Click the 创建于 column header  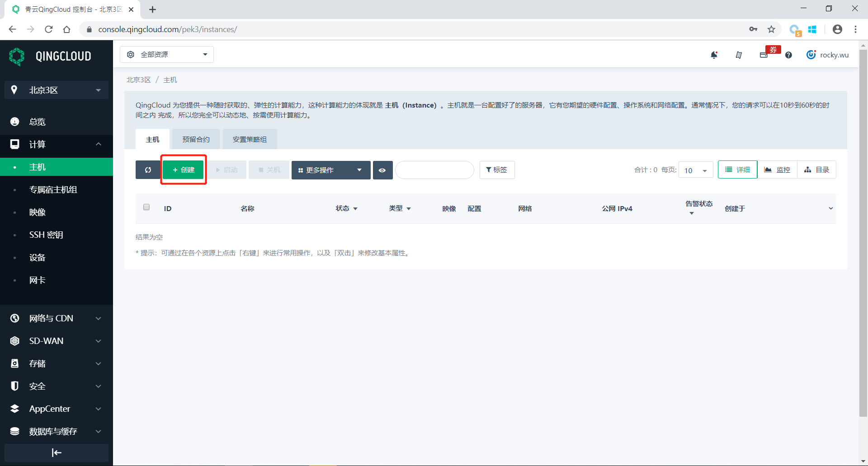click(735, 208)
